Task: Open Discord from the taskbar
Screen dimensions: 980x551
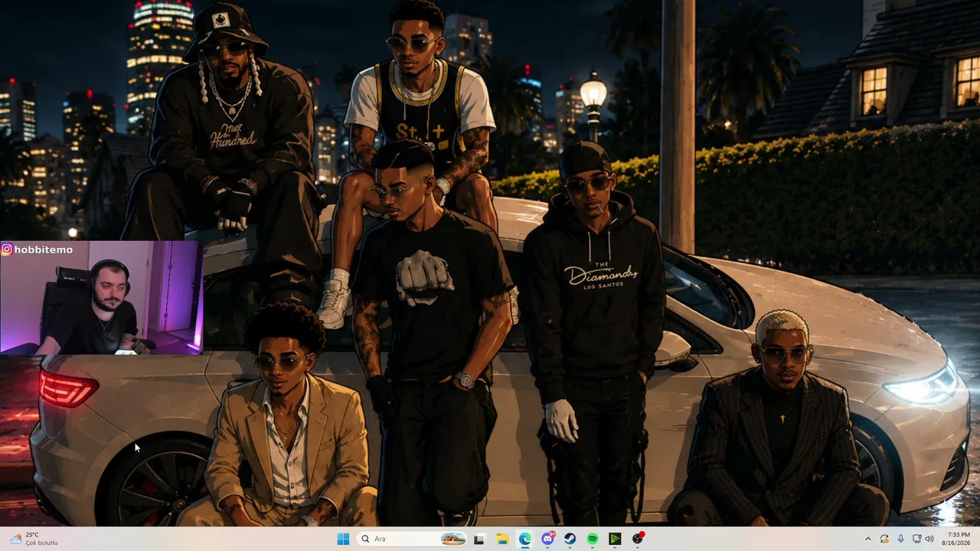Action: click(547, 539)
